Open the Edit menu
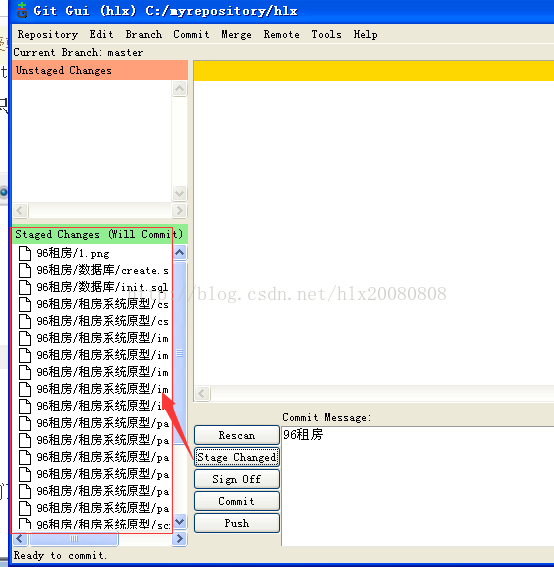Screen dimensions: 554x567 (x=101, y=34)
